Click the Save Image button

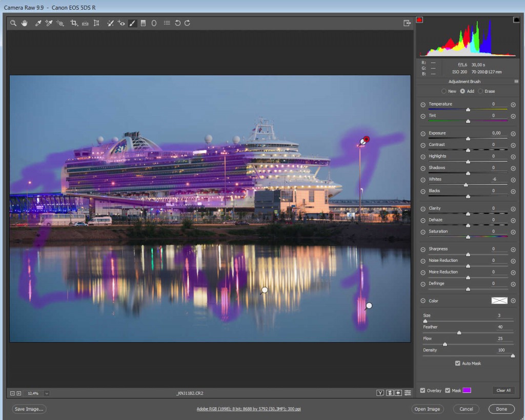pyautogui.click(x=29, y=409)
